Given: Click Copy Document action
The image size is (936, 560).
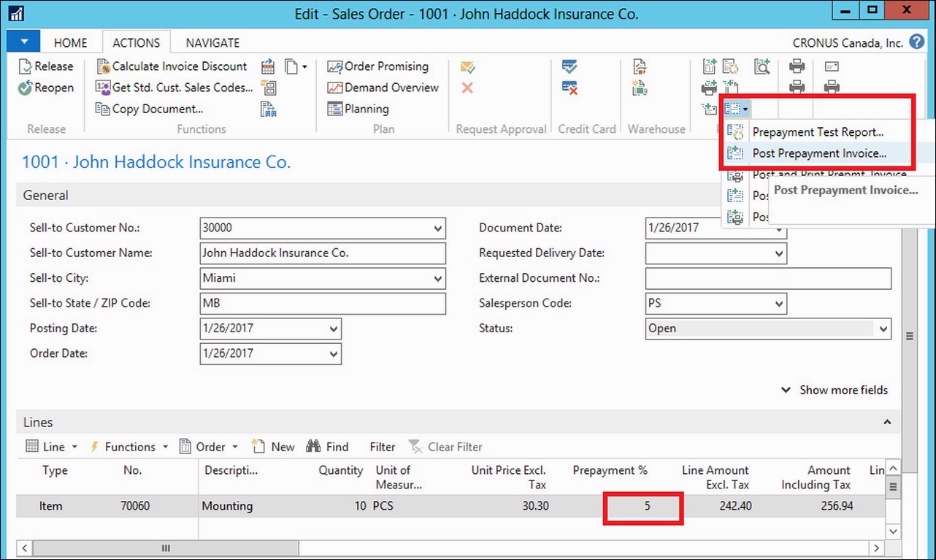Looking at the screenshot, I should pyautogui.click(x=150, y=109).
